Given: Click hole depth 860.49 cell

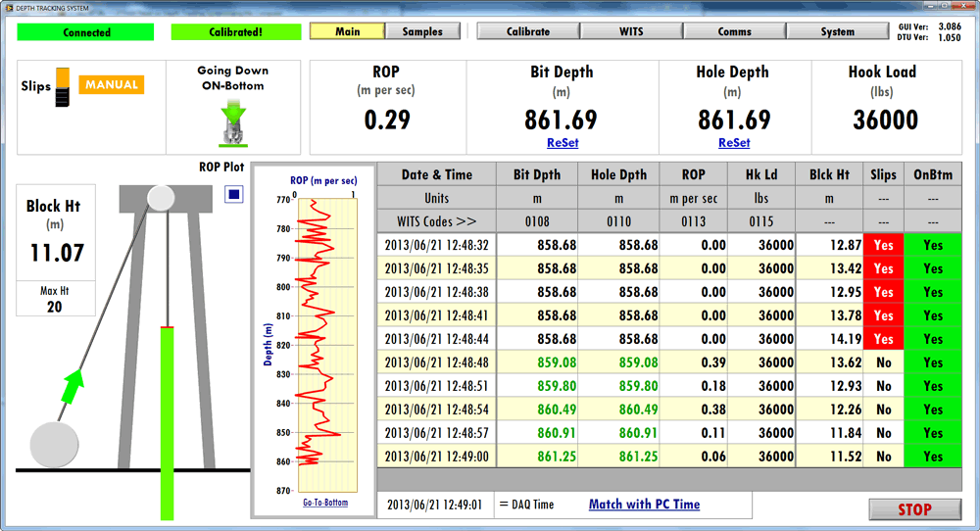Looking at the screenshot, I should [x=618, y=410].
